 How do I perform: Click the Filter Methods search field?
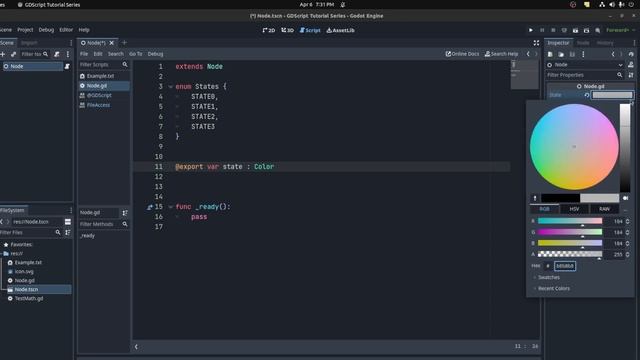tap(104, 224)
